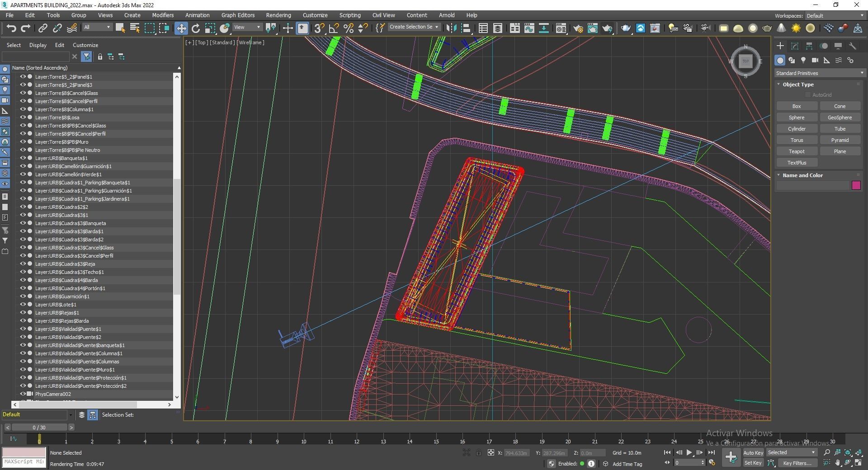Create a Box primitive button
This screenshot has width=868, height=470.
tap(797, 106)
